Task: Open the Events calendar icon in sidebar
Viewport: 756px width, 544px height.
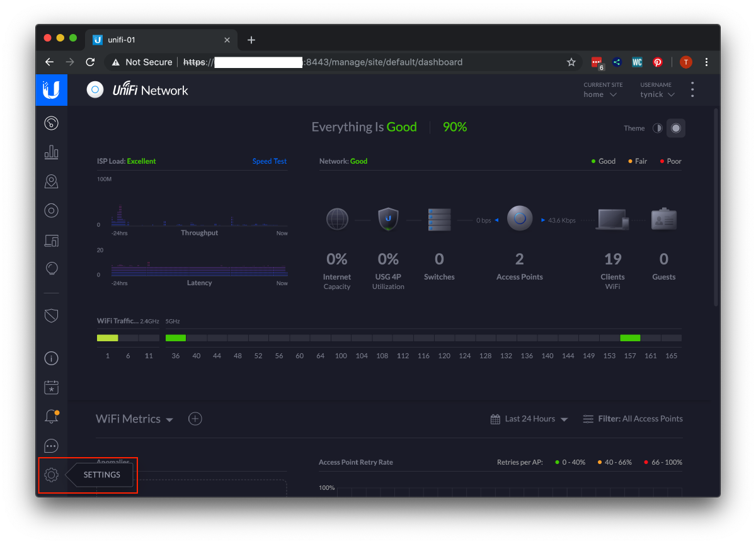Action: pyautogui.click(x=52, y=387)
